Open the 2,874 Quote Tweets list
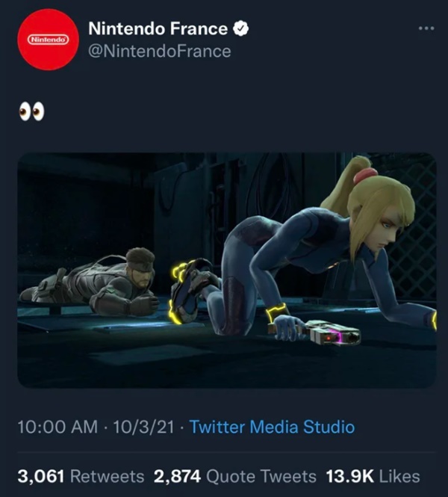Screen dimensions: 448x497 (x=234, y=476)
